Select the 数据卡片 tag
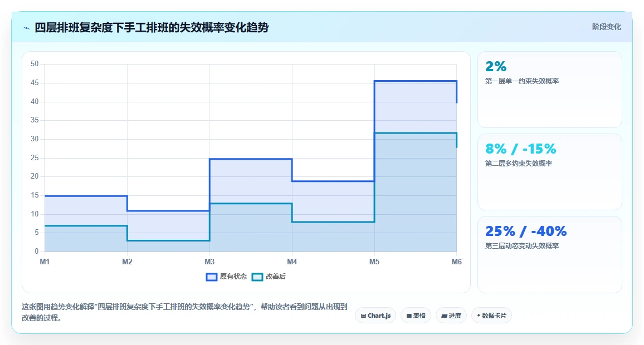644x345 pixels. [x=491, y=316]
